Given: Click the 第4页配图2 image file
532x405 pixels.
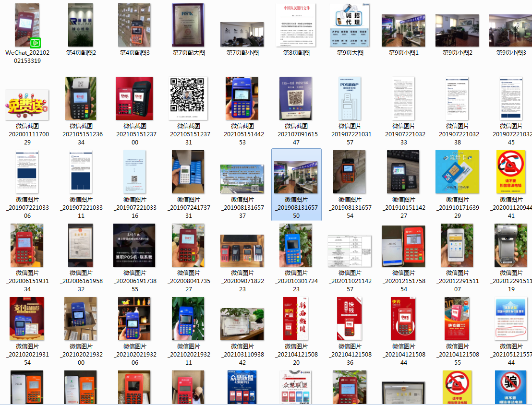Looking at the screenshot, I should coord(81,25).
